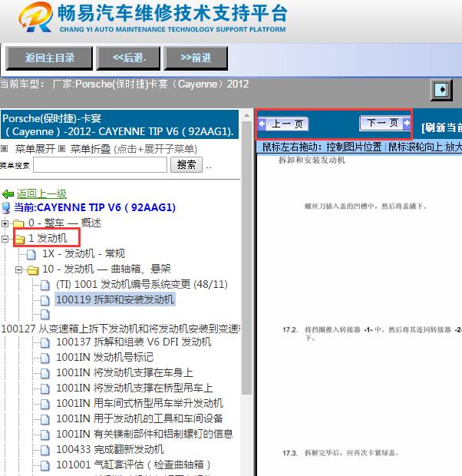Click page icon beside (TI) 1001 发动机编号系统变更
The image size is (462, 476).
pyautogui.click(x=45, y=285)
